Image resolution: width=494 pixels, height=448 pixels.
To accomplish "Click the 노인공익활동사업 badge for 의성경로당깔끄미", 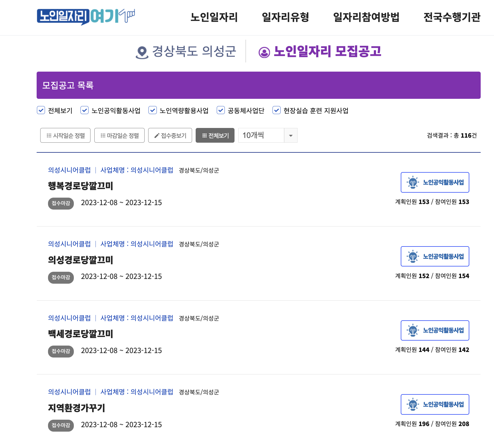I will tap(435, 256).
